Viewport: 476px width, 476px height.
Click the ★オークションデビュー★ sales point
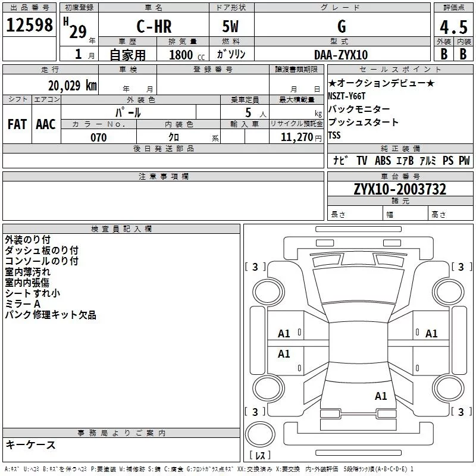(x=381, y=83)
